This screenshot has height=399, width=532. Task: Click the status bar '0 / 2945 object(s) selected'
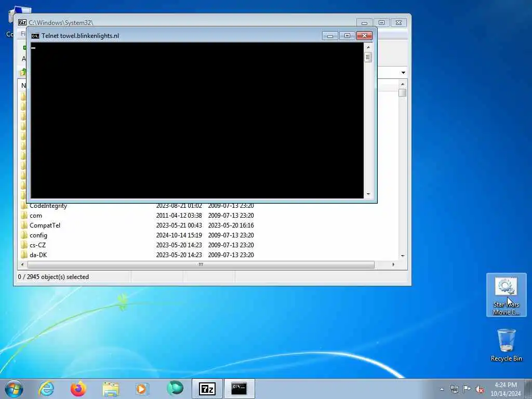tap(54, 277)
